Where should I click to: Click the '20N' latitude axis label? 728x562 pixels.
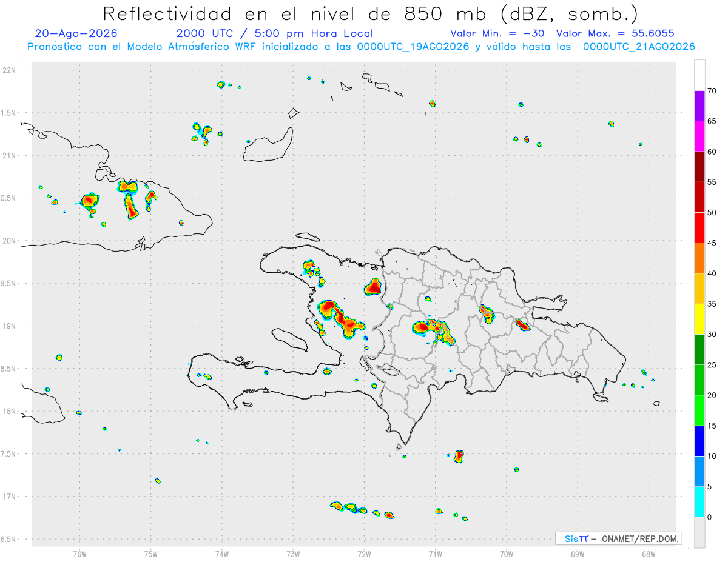(10, 241)
